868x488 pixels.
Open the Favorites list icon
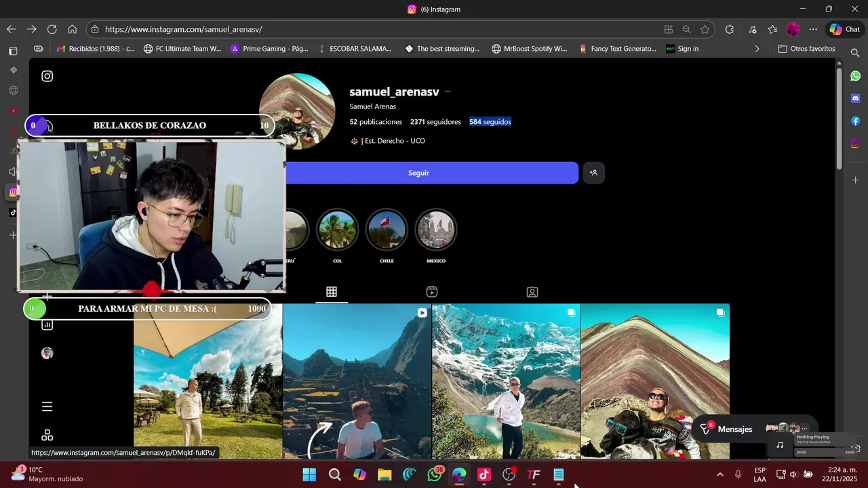click(772, 29)
